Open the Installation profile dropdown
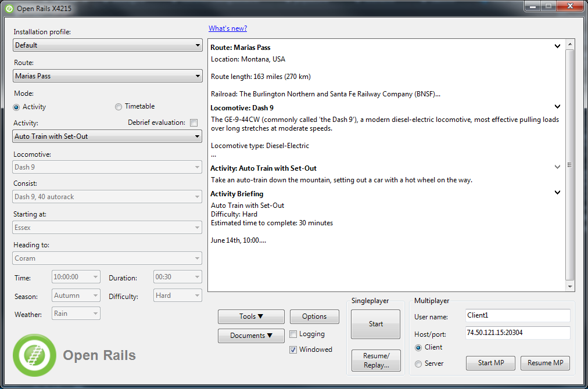This screenshot has width=588, height=389. [x=107, y=45]
